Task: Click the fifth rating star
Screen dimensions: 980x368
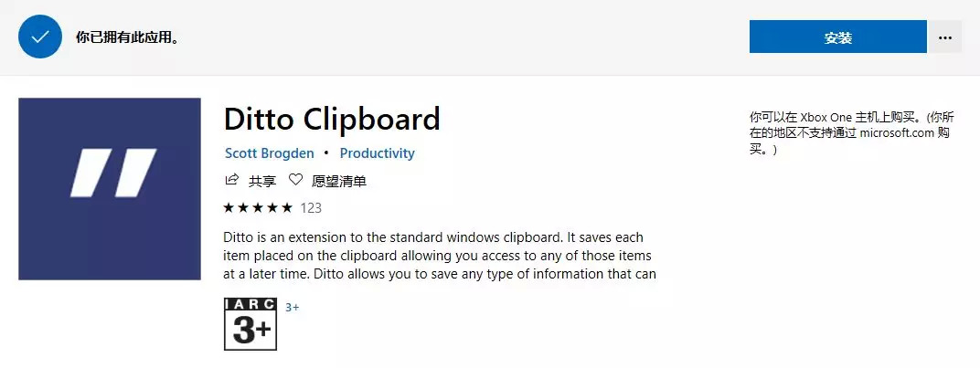Action: [287, 208]
